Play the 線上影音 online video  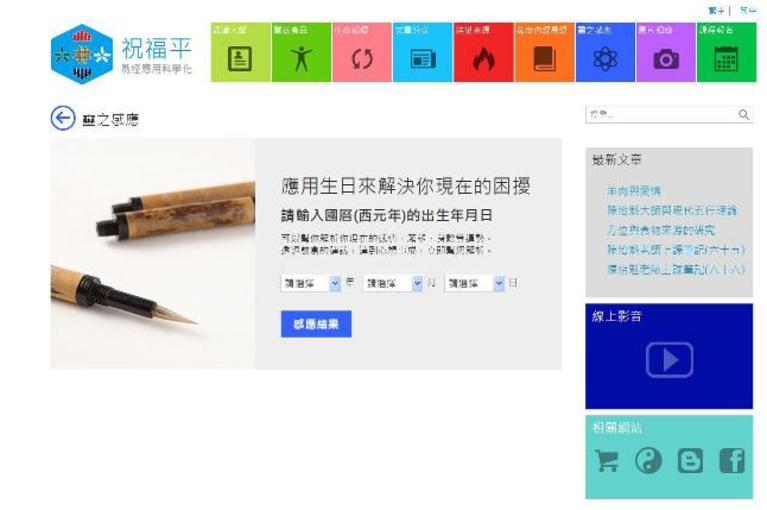(x=669, y=360)
